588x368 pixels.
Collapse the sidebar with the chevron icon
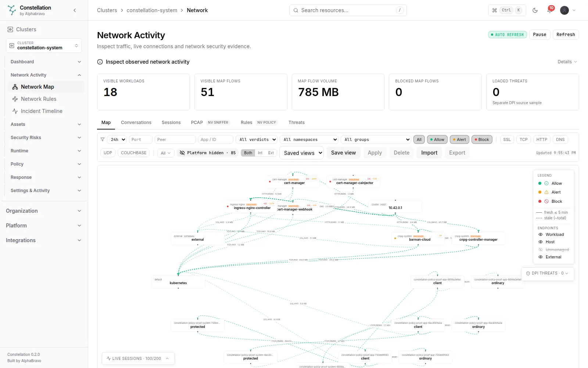pos(75,10)
